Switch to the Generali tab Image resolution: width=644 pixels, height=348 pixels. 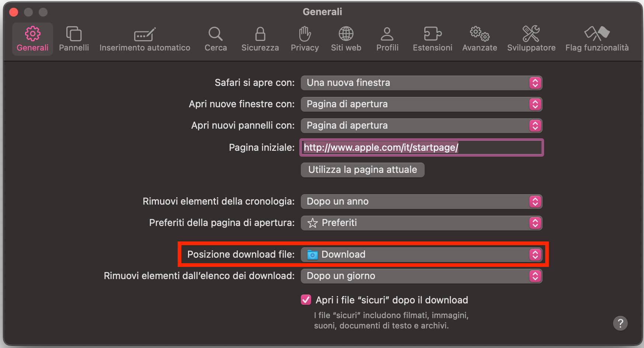point(32,38)
